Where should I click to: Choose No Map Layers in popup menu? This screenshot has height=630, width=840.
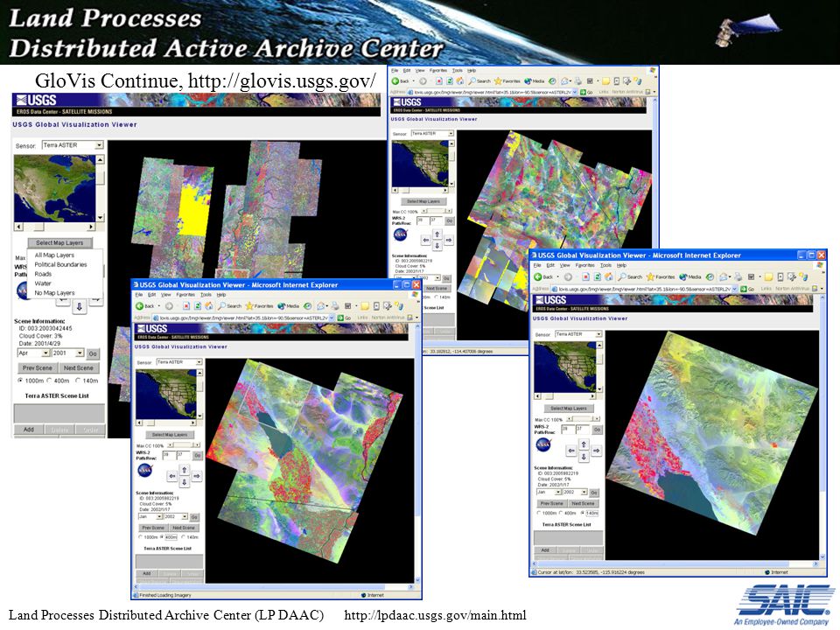point(54,293)
